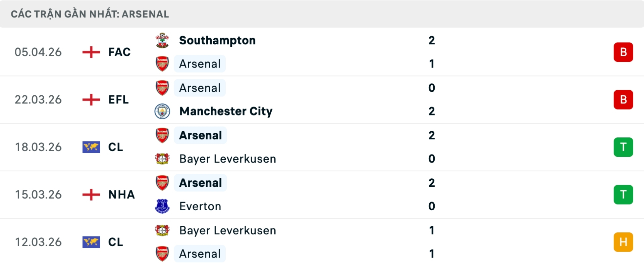The image size is (644, 266).
Task: Click orange H draw badge on 12.03.26
Action: [623, 242]
